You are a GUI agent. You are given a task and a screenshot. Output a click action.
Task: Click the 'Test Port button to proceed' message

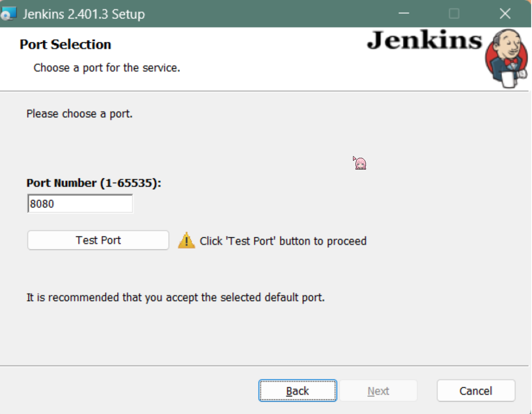283,241
